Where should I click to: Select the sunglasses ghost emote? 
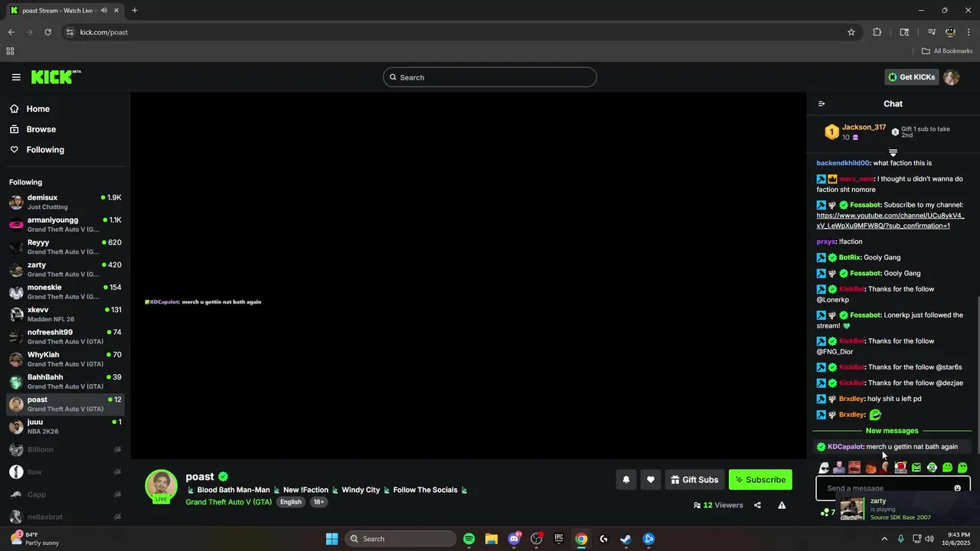click(x=824, y=468)
